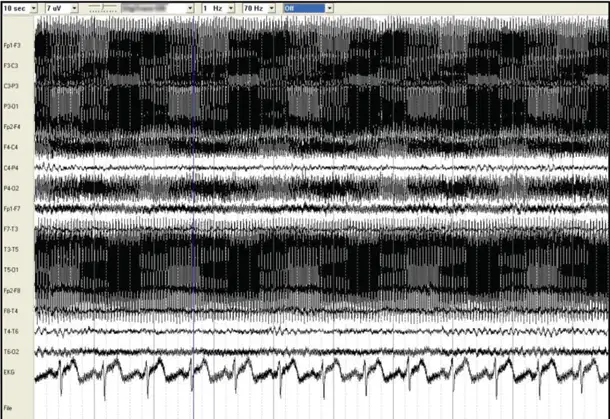Screen dimensions: 610x419
Task: Select the F3-C3 channel label
Action: click(11, 66)
